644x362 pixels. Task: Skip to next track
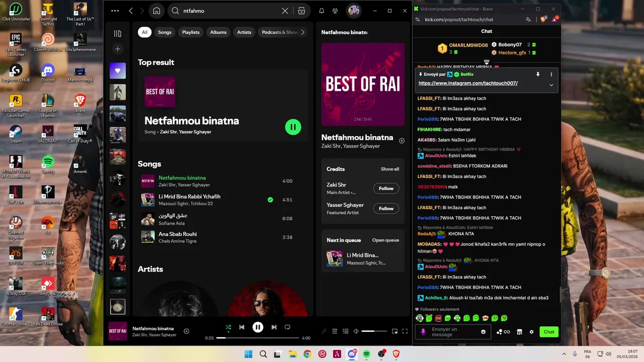pos(274,327)
